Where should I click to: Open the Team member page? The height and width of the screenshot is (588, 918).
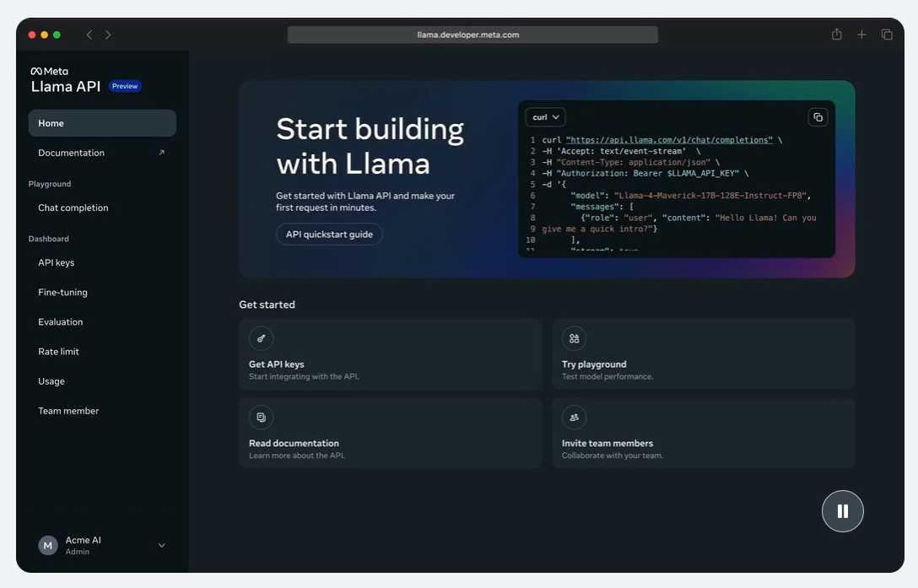tap(102, 411)
